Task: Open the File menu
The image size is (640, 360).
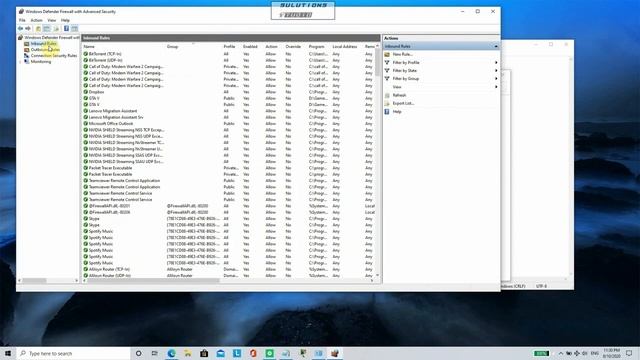Action: [x=22, y=20]
